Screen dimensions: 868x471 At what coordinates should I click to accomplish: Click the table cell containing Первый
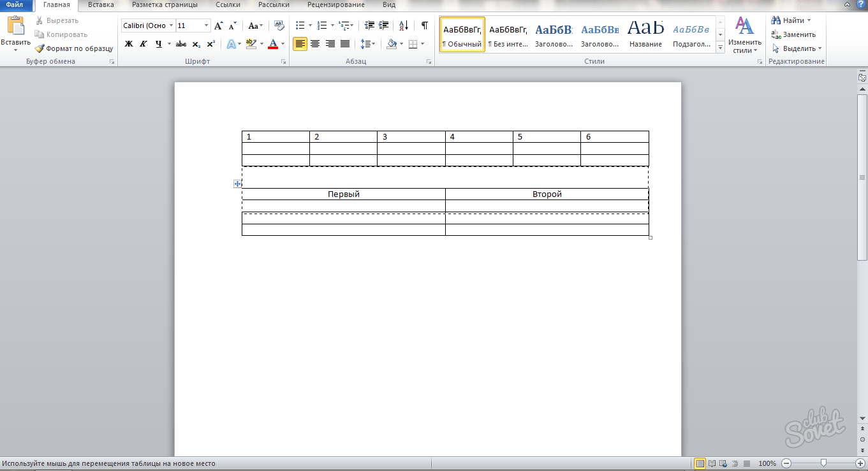[x=343, y=194]
